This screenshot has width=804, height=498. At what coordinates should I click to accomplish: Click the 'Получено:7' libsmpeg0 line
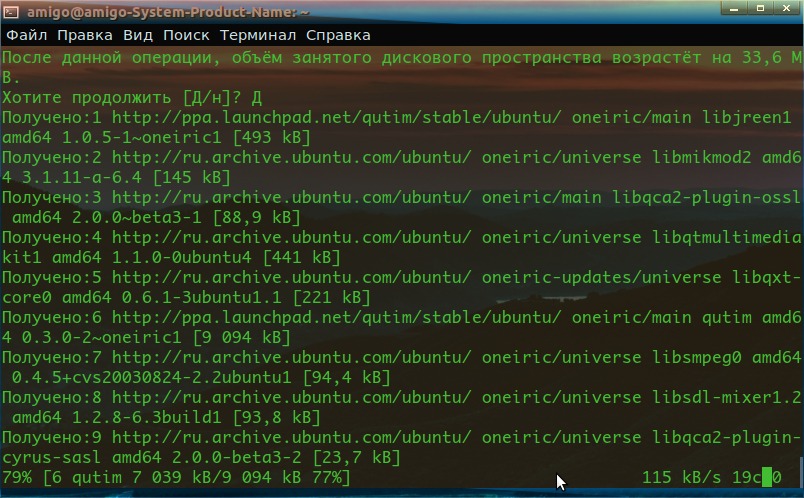(402, 357)
